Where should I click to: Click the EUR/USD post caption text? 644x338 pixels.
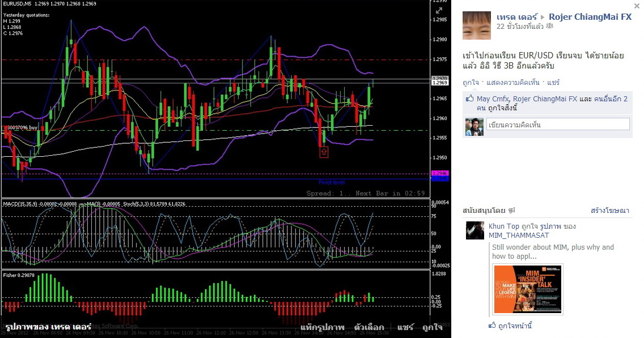(543, 61)
